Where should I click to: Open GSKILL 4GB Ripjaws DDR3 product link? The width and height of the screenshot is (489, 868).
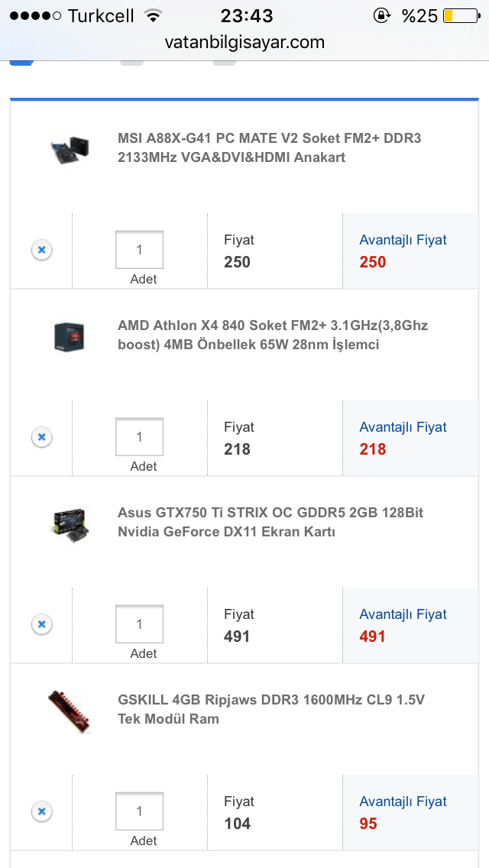[x=270, y=710]
